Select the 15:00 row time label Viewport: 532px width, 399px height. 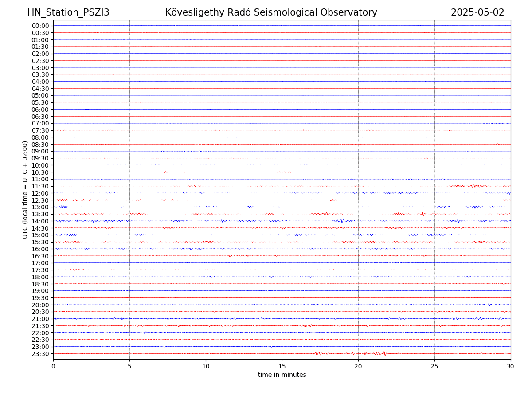tap(40, 235)
